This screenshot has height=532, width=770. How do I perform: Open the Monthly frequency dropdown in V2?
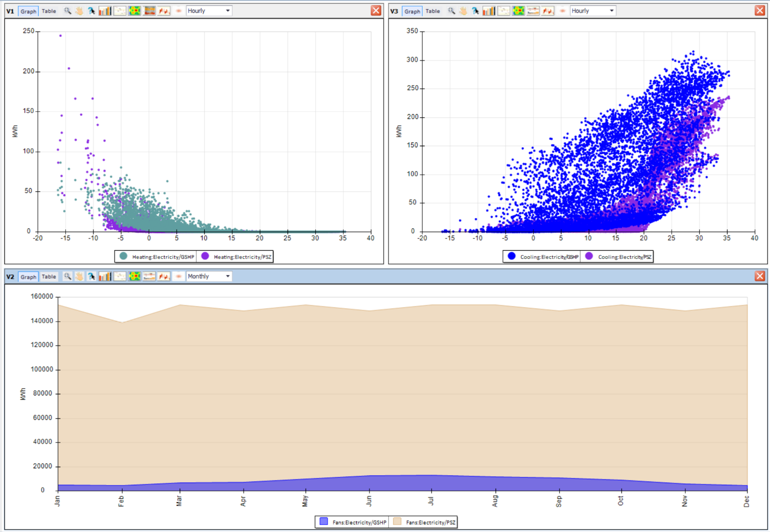pos(209,276)
